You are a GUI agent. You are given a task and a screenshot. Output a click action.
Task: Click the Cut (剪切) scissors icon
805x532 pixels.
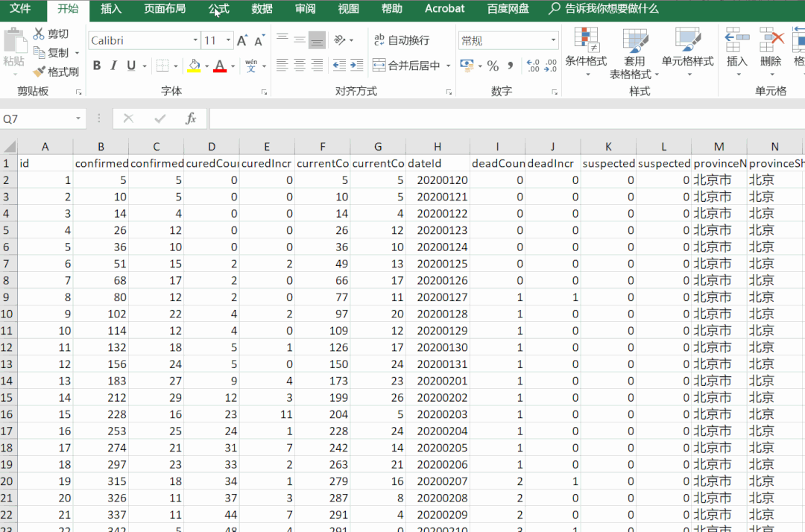tap(39, 34)
